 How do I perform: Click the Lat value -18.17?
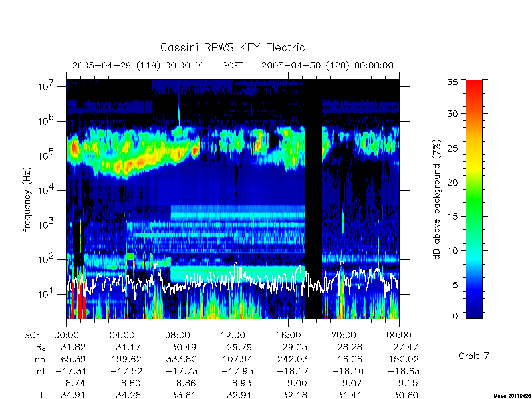click(x=292, y=371)
